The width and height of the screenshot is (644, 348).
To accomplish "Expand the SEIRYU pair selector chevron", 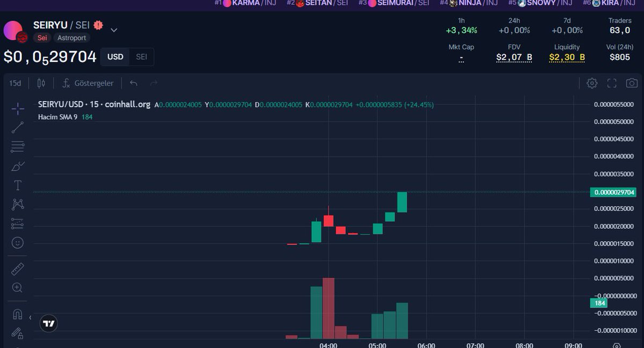I will click(x=114, y=30).
